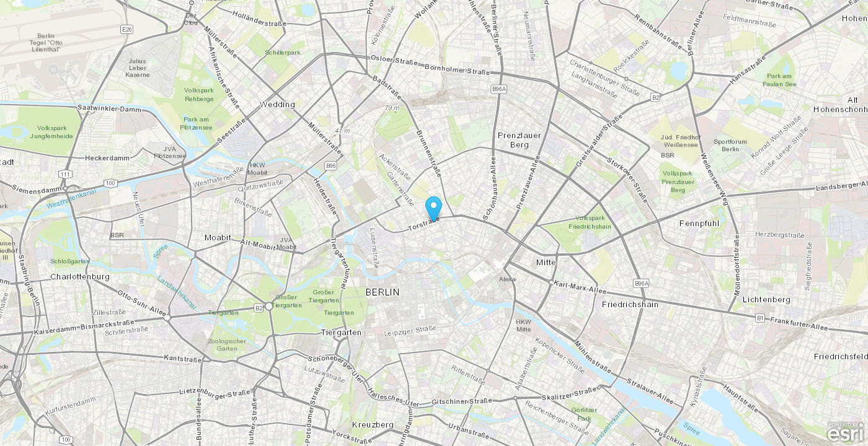868x446 pixels.
Task: Click the B96A road shield near Bornholmer Straße
Action: (x=500, y=89)
